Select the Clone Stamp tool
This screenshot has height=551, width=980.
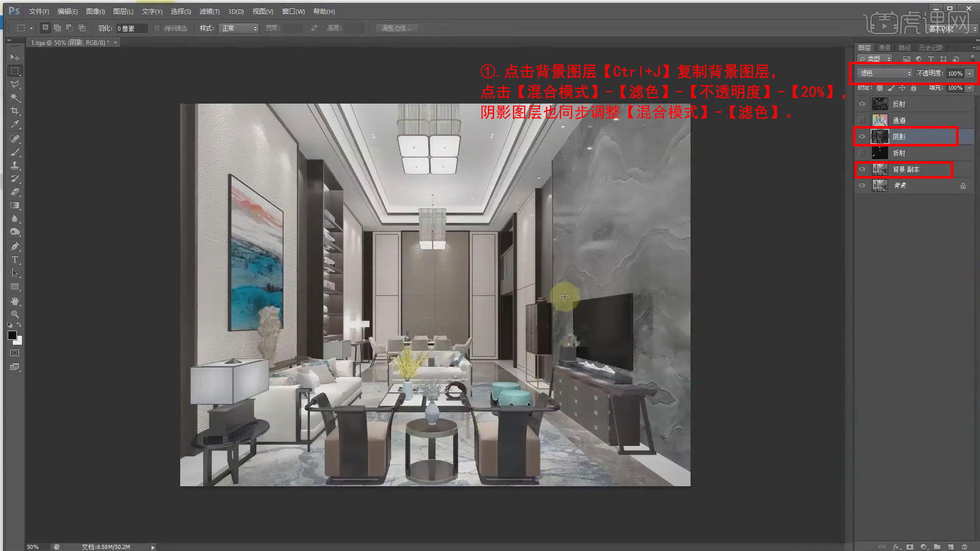(x=15, y=165)
